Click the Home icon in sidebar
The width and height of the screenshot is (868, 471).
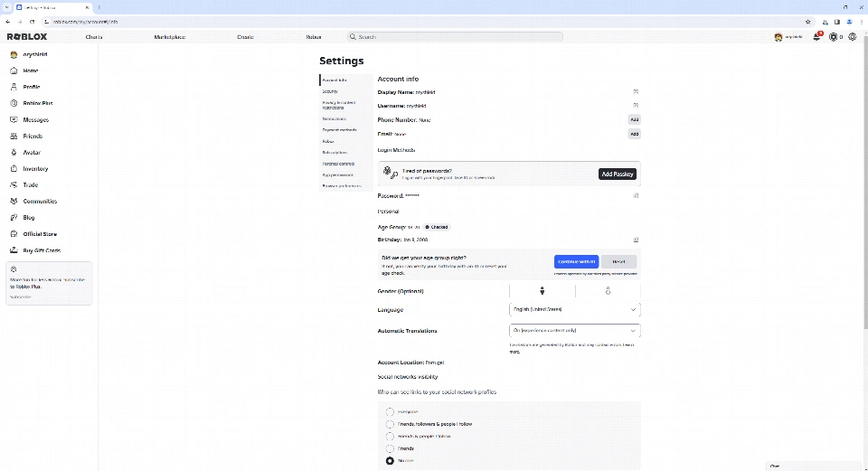[14, 71]
